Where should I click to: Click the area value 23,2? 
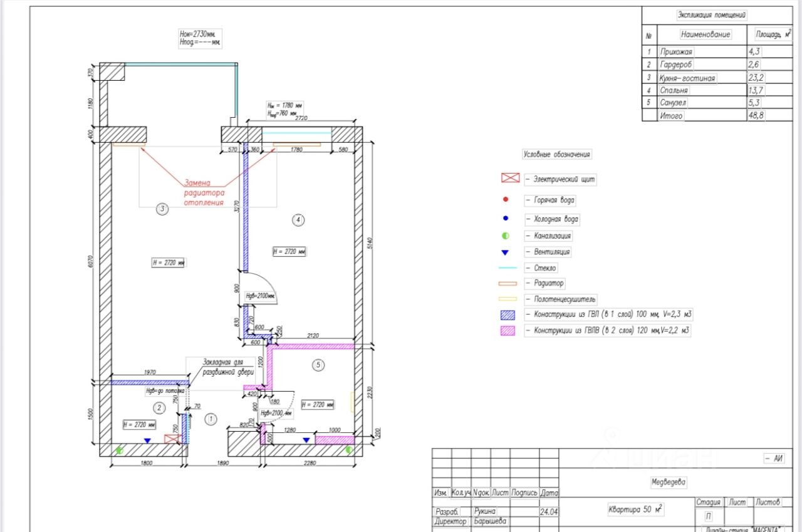pos(757,78)
